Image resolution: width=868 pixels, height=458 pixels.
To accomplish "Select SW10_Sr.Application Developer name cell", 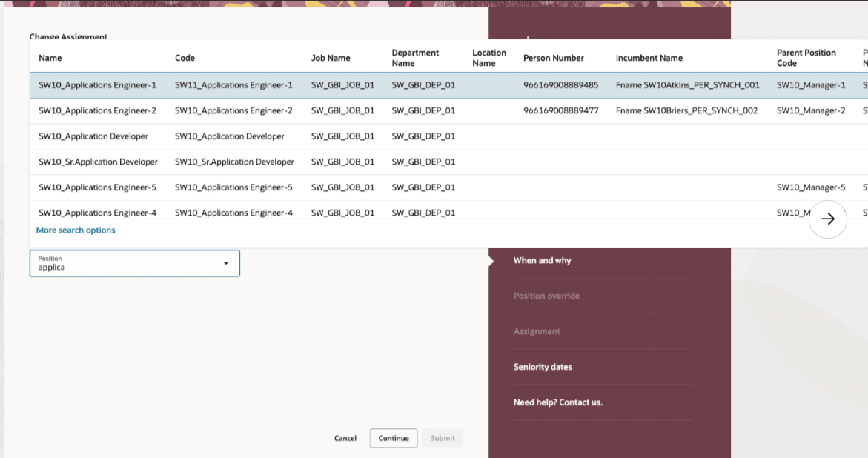I will pos(98,162).
